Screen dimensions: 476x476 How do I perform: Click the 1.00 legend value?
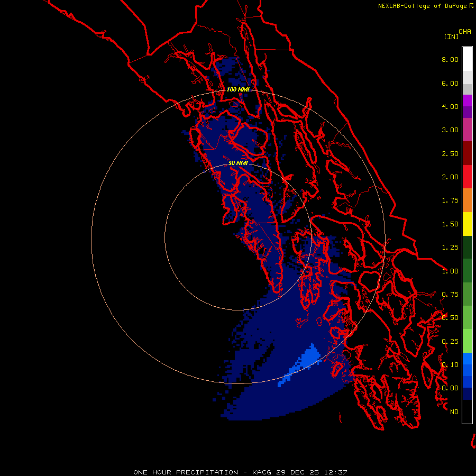(x=450, y=271)
